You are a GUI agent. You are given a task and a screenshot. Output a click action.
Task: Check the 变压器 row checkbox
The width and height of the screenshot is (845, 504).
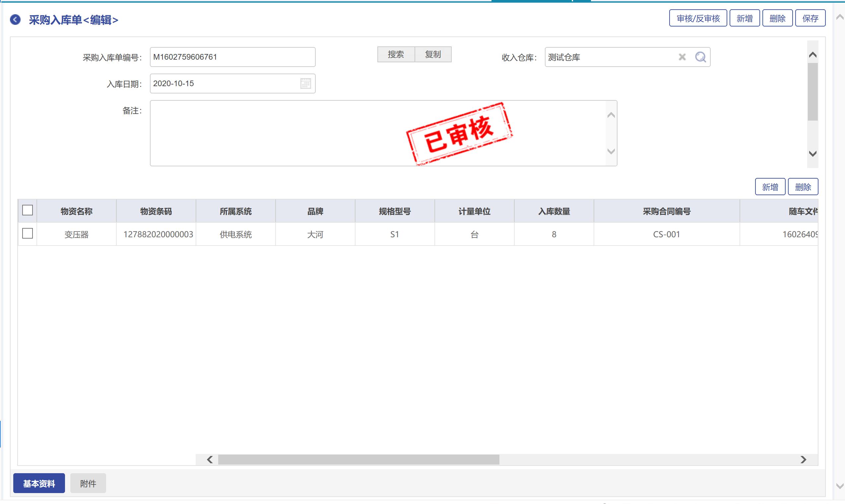(28, 234)
